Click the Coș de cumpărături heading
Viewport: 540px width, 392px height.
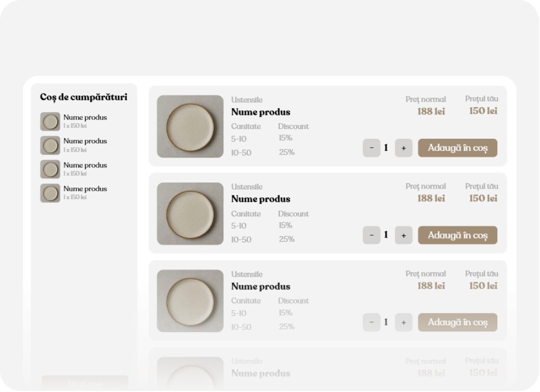84,97
